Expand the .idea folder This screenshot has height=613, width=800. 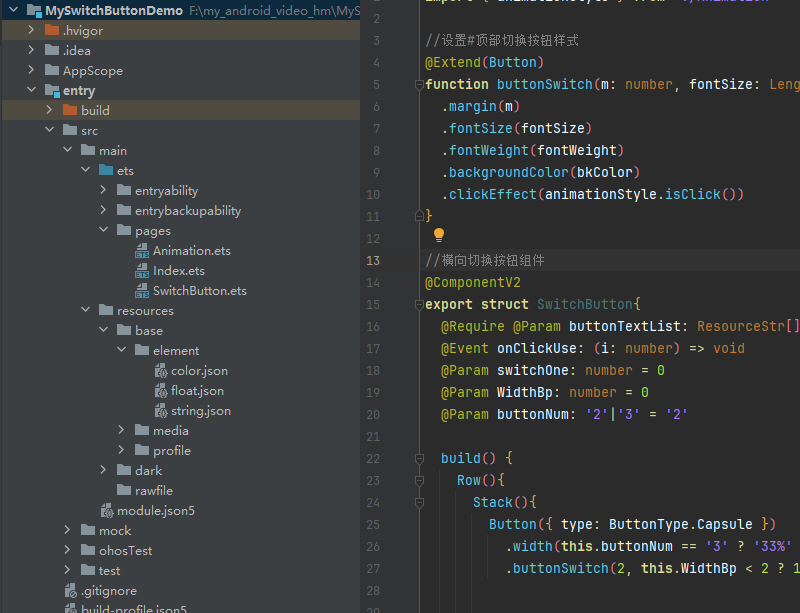(31, 50)
